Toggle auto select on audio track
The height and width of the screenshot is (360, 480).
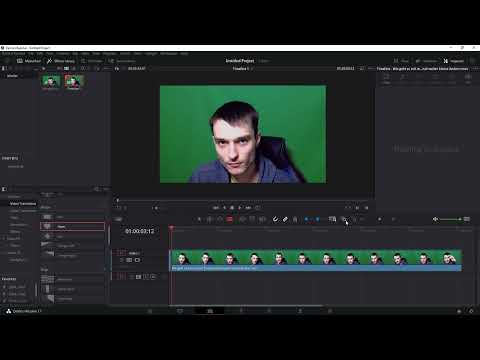point(138,277)
